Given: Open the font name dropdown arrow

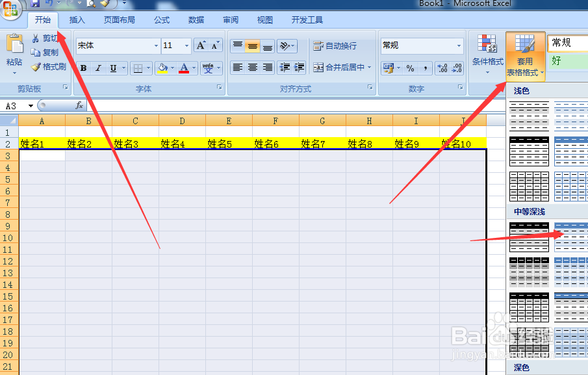Looking at the screenshot, I should (x=155, y=45).
